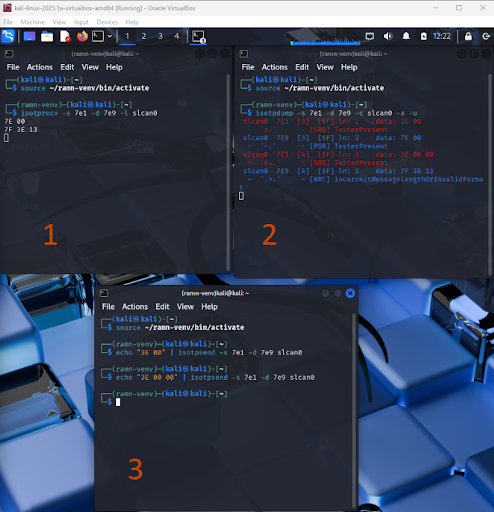Viewport: 494px width, 512px height.
Task: Open VirtualBox View menu
Action: [59, 22]
